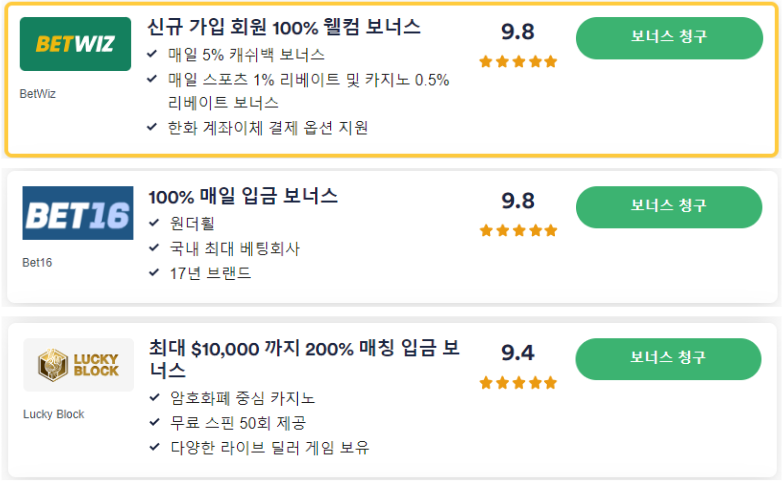Click the Lucky Block logo image

coord(79,365)
